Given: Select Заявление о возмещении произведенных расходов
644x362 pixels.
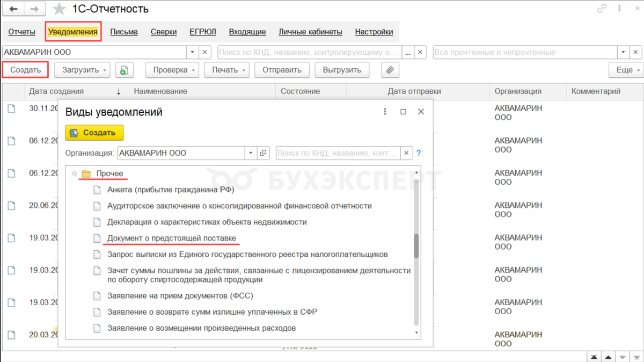Looking at the screenshot, I should coord(202,328).
